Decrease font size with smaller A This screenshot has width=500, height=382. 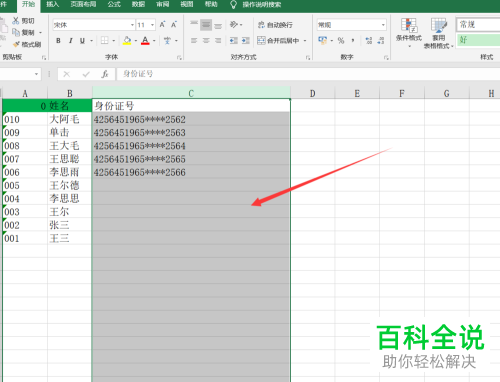[x=174, y=25]
